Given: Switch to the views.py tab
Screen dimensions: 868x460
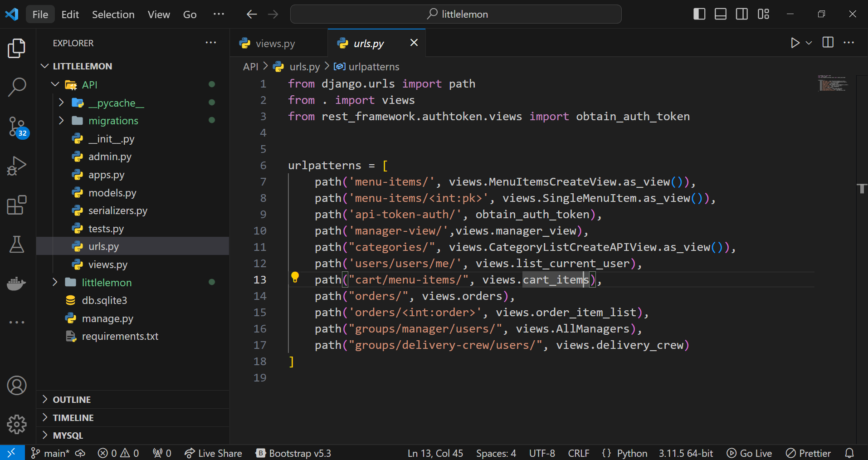Looking at the screenshot, I should (275, 44).
